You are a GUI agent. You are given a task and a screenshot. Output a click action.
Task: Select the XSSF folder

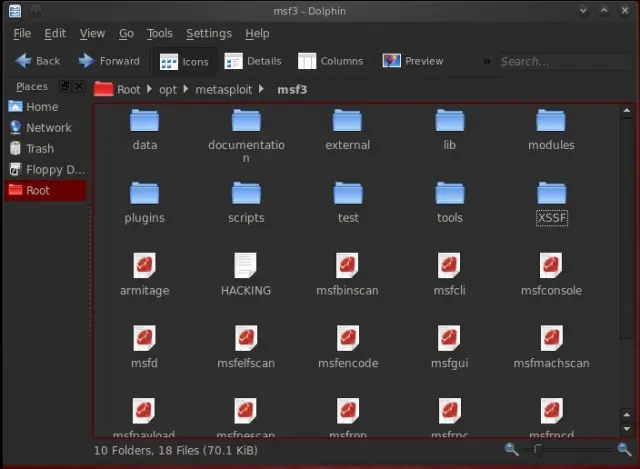(x=551, y=203)
